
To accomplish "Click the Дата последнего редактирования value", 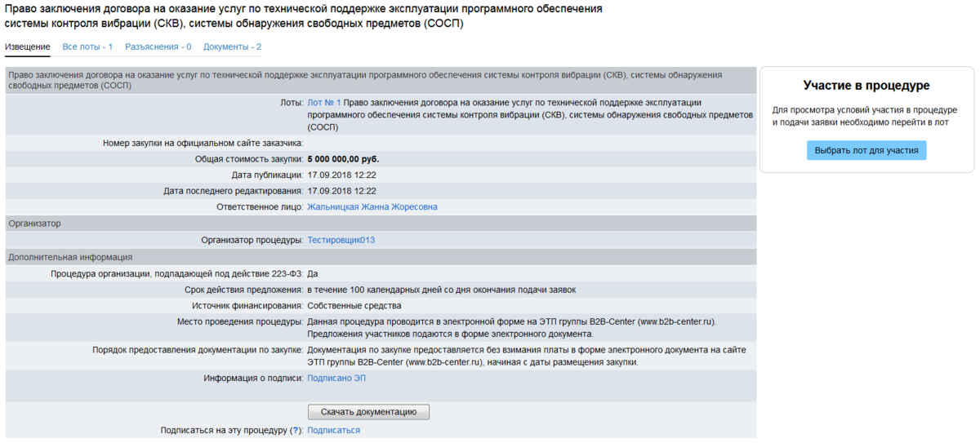I will coord(341,192).
